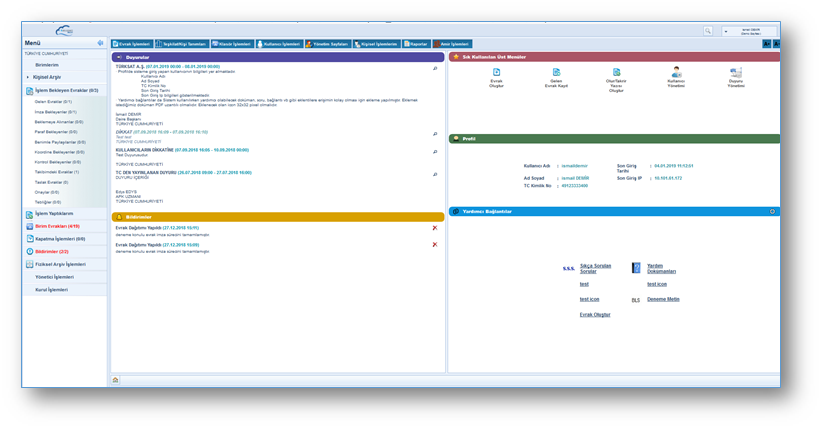This screenshot has width=823, height=430.
Task: Click the Kullanıcı Yönetimi shortcut icon
Action: coord(676,73)
